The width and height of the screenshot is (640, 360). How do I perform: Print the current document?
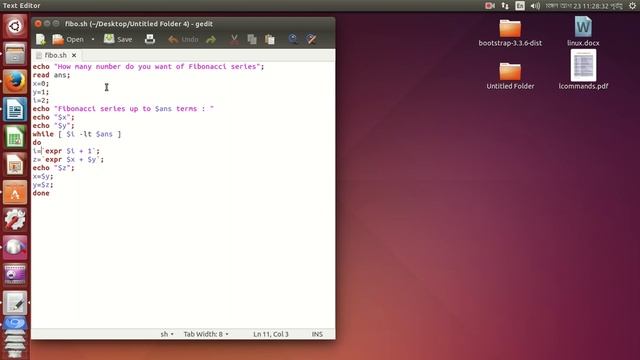150,39
